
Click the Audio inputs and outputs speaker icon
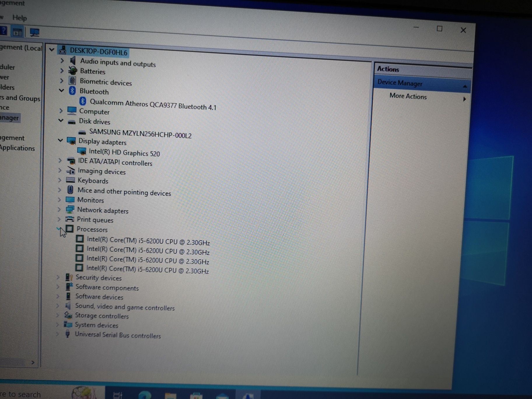click(x=73, y=61)
